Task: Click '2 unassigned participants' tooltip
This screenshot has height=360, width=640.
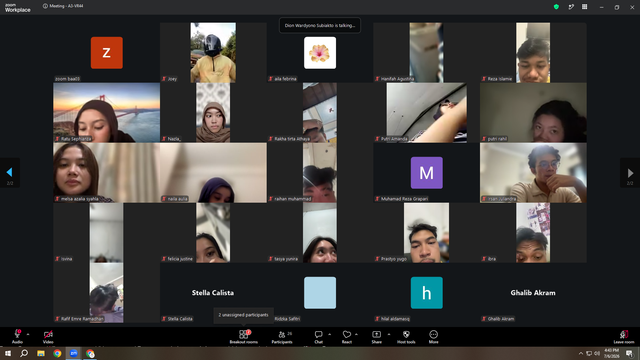Action: [x=244, y=315]
